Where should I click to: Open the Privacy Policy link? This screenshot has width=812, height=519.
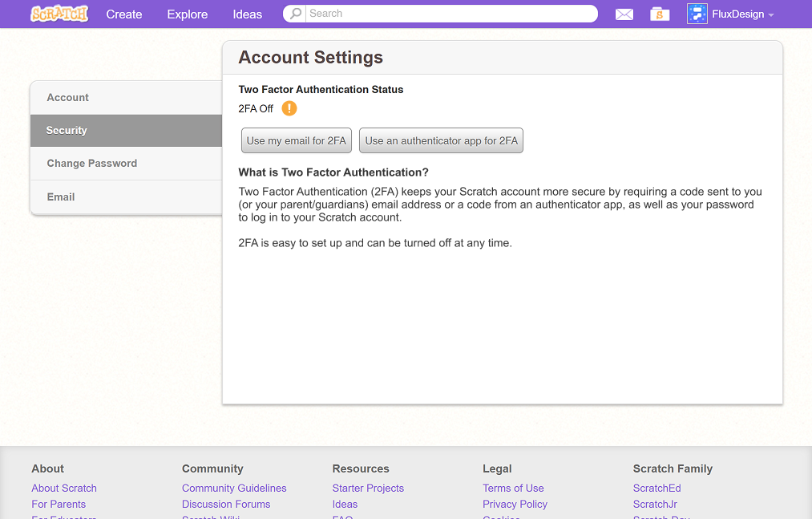pos(515,504)
